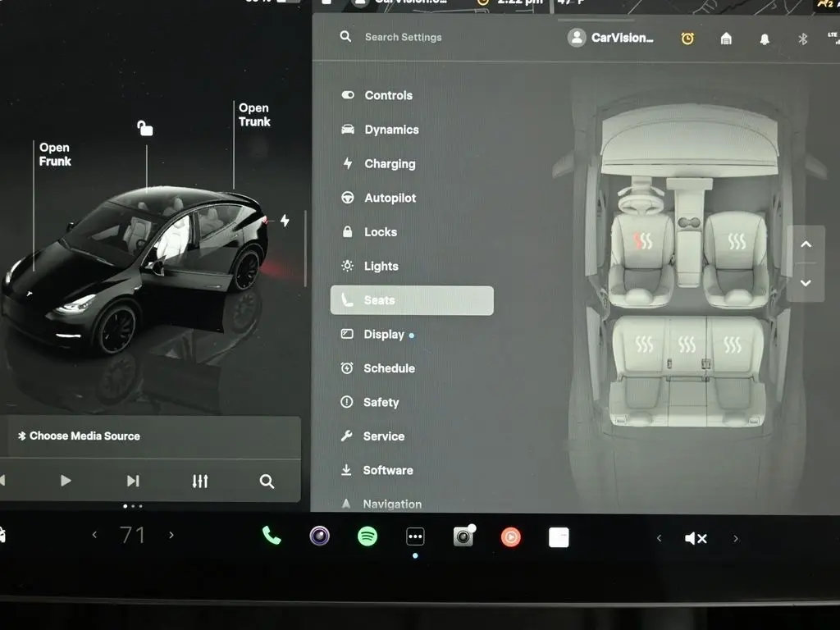840x630 pixels.
Task: Open the dashcam camera app icon
Action: pyautogui.click(x=463, y=536)
